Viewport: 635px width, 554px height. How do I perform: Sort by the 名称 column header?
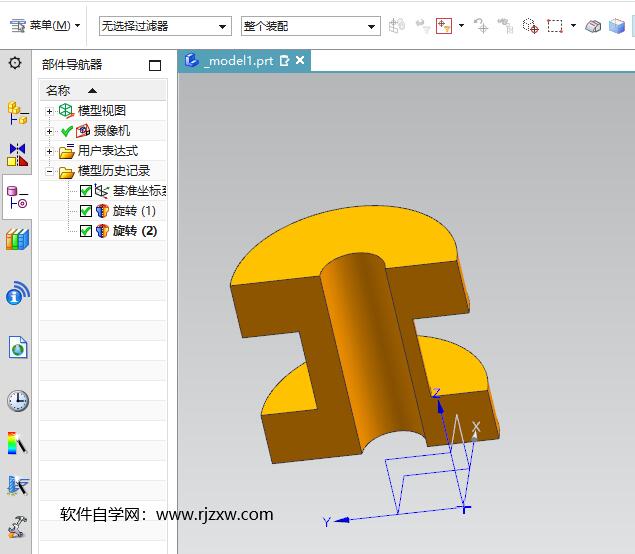click(x=103, y=90)
